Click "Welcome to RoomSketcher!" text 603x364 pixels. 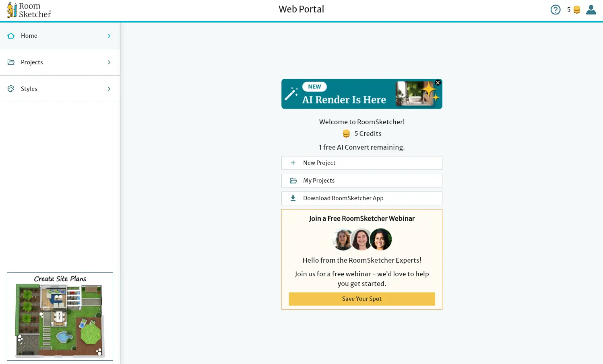[362, 122]
